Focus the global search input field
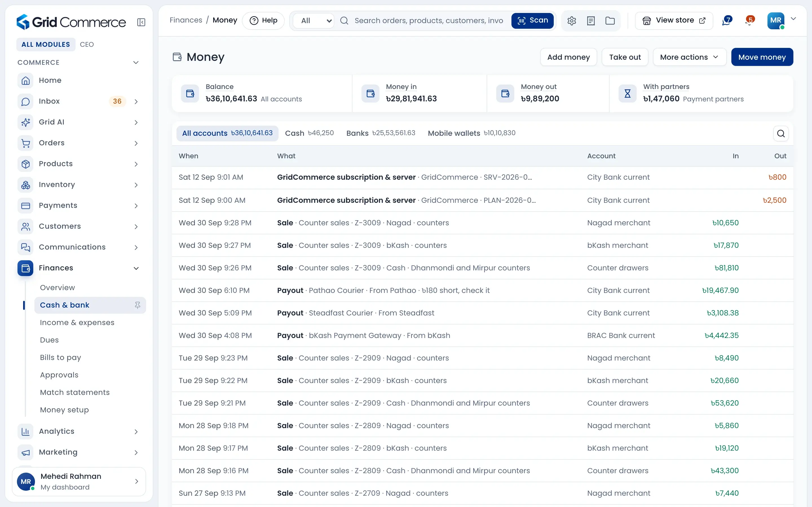 pyautogui.click(x=429, y=21)
